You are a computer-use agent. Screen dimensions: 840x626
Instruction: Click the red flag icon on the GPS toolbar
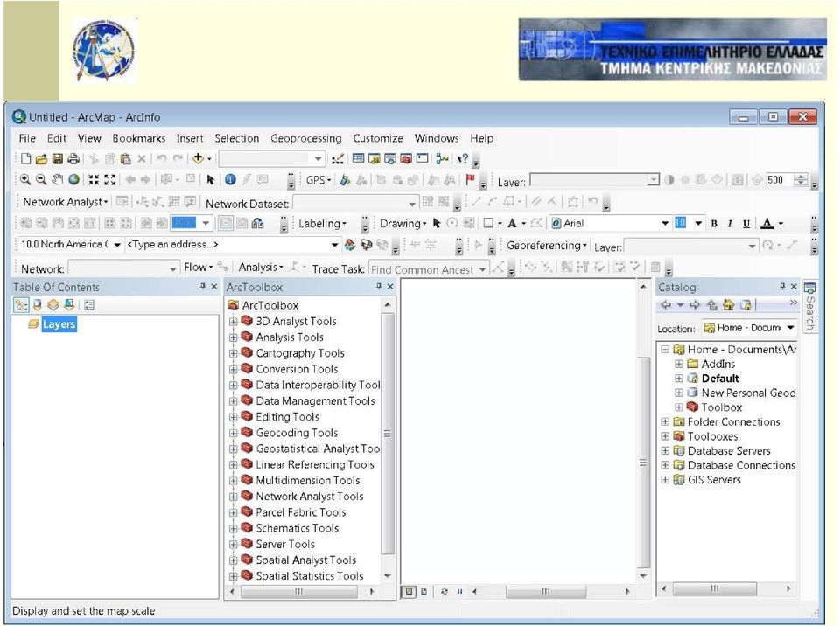pyautogui.click(x=471, y=179)
